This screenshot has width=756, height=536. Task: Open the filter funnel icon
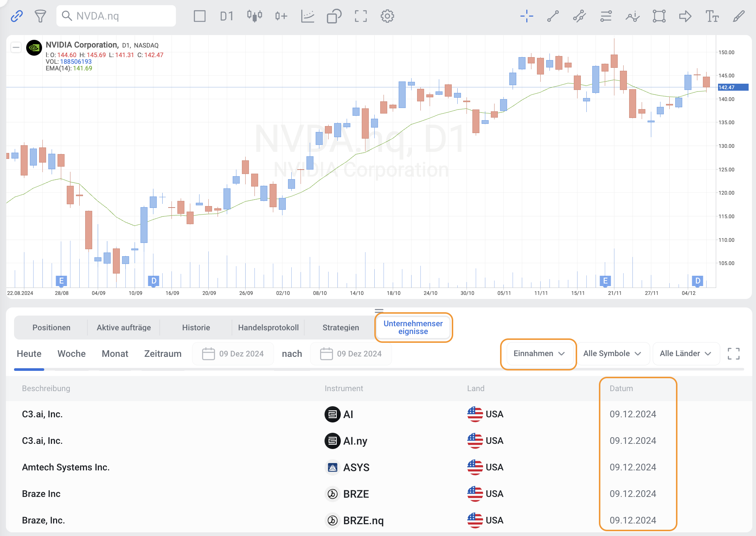point(40,16)
